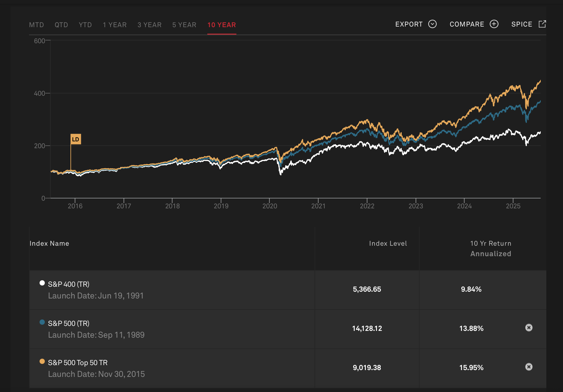Image resolution: width=563 pixels, height=392 pixels.
Task: Click the 13.88% return value
Action: pos(471,329)
